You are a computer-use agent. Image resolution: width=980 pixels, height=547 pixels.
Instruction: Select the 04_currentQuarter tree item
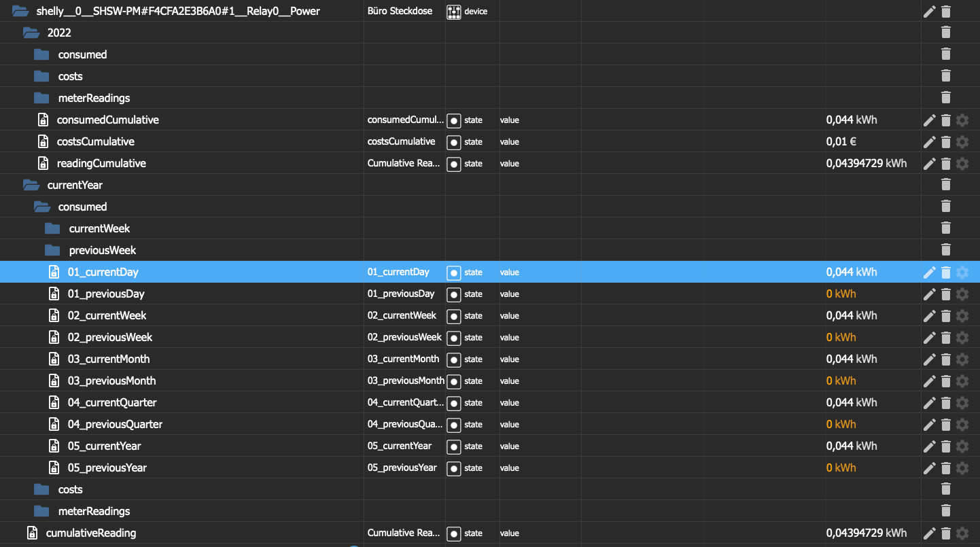112,402
